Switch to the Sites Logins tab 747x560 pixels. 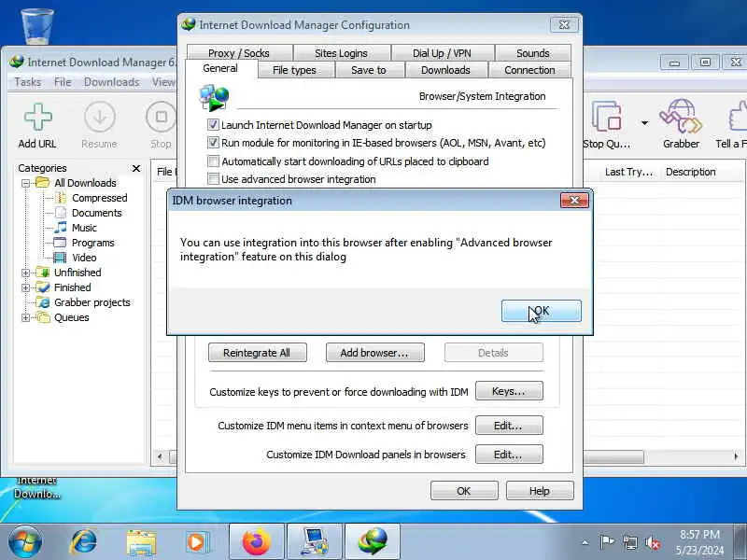pyautogui.click(x=341, y=53)
